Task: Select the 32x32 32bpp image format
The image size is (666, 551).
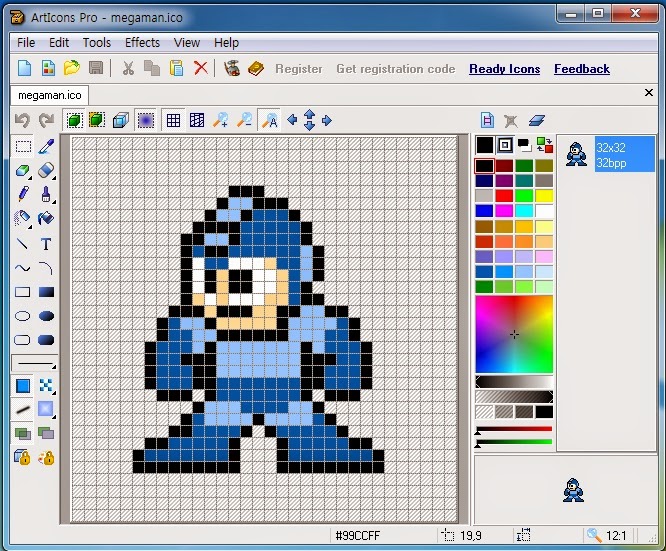Action: [624, 155]
